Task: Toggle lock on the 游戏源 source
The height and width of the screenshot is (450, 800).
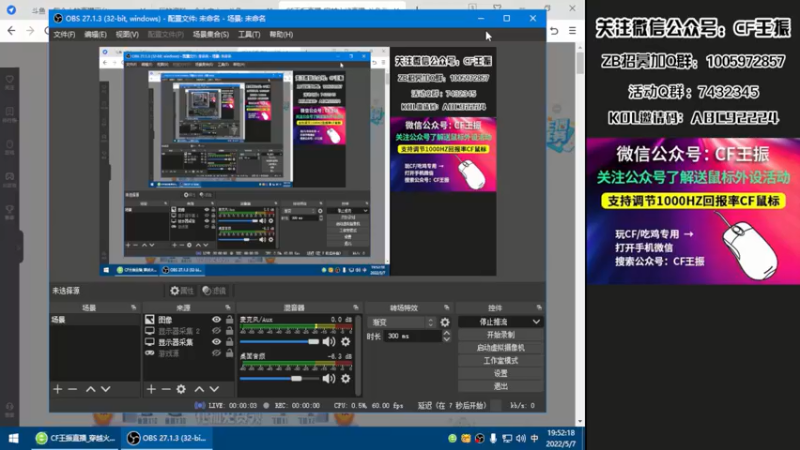Action: [x=230, y=353]
